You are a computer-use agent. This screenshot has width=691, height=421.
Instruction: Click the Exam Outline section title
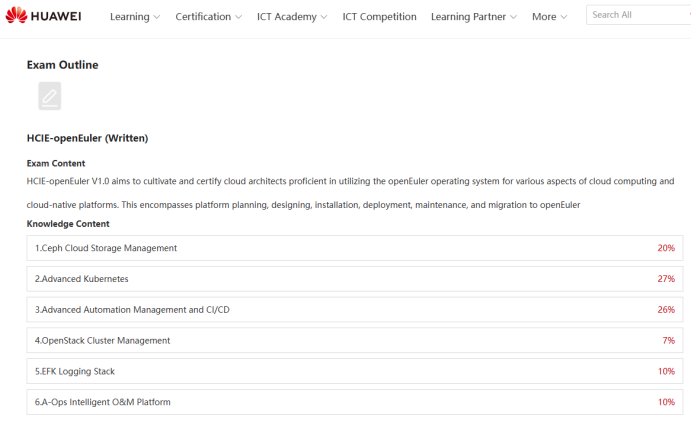point(62,65)
